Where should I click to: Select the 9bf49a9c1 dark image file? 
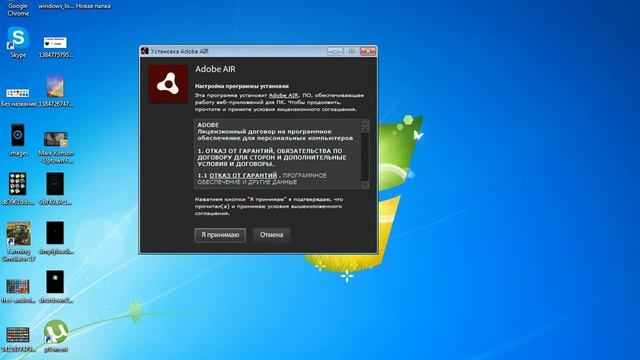pyautogui.click(x=56, y=189)
